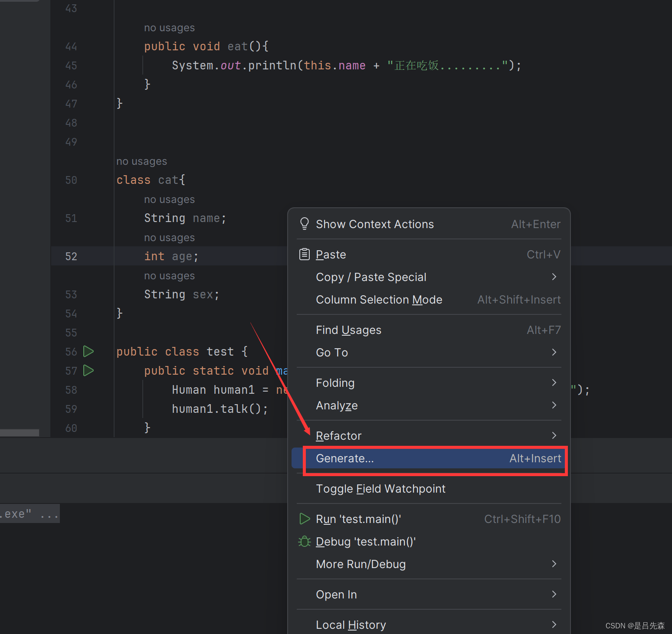
Task: Click line number 52 in gutter
Action: (71, 256)
